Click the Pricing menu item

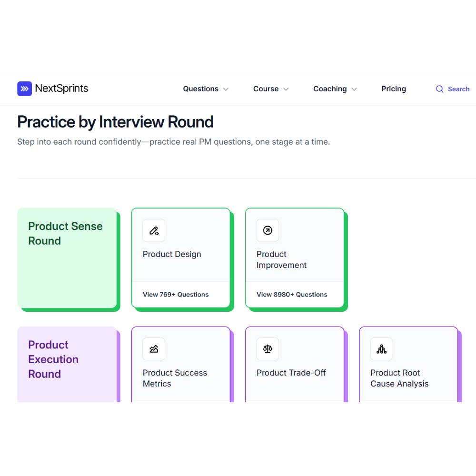[394, 89]
